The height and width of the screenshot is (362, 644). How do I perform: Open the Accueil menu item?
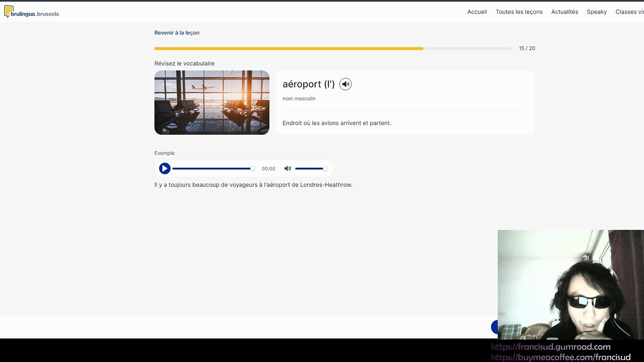click(x=477, y=12)
